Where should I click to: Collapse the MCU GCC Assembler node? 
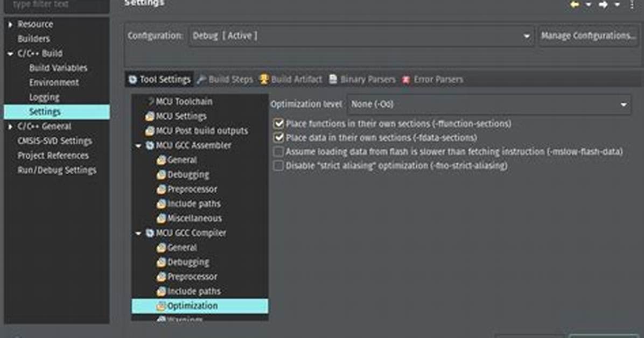coord(138,146)
